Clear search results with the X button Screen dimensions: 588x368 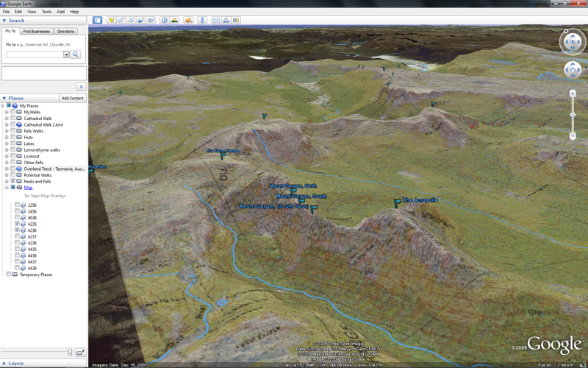coord(81,87)
